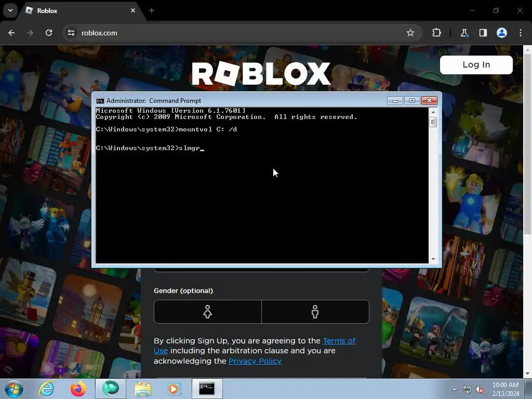The image size is (532, 399).
Task: Select the female gender option
Action: click(x=208, y=312)
